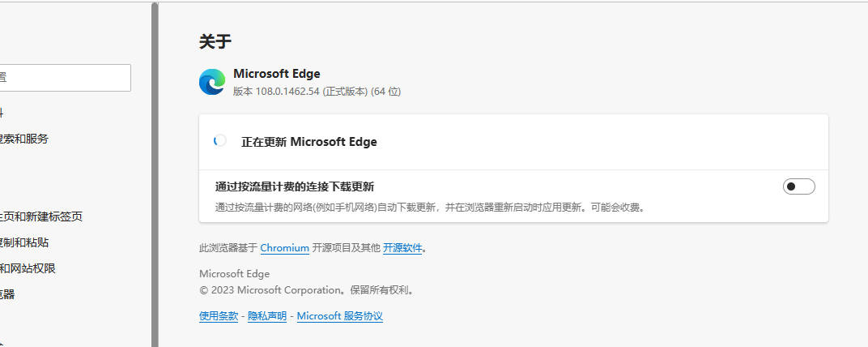Open sidebar item ending in 页和新建标签页

41,216
